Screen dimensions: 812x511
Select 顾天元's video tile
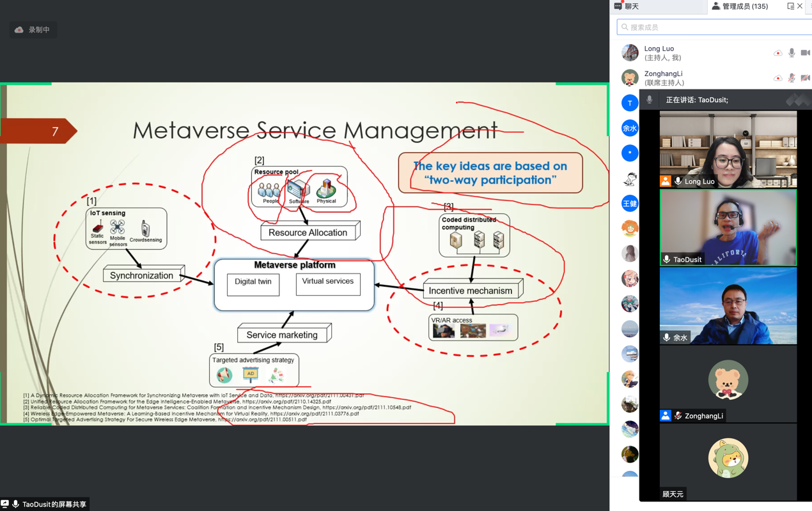728,461
